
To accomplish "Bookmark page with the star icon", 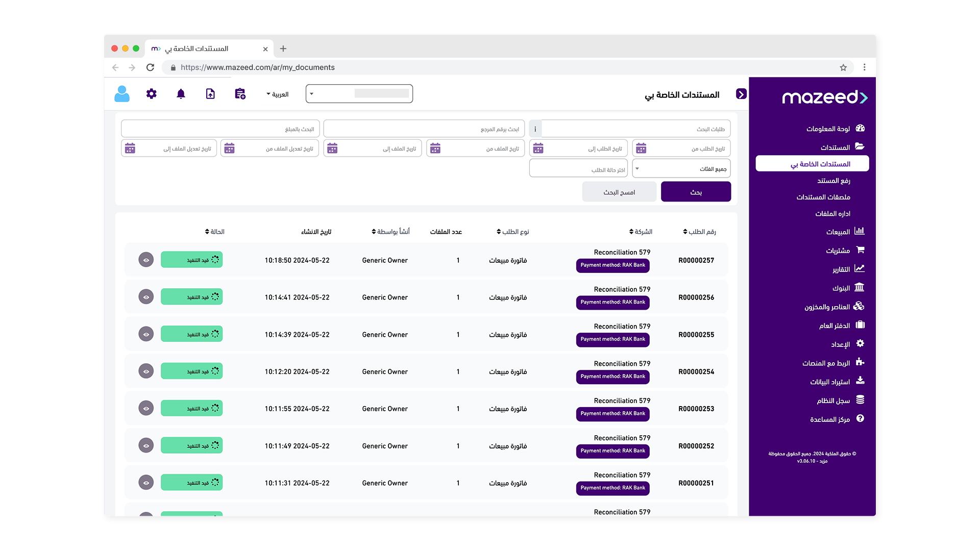I will [843, 67].
